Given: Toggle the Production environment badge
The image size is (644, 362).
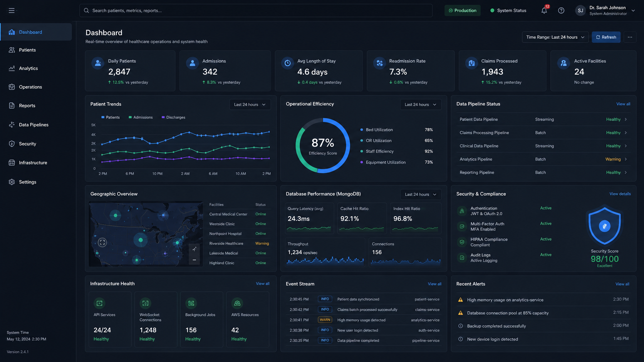Looking at the screenshot, I should [x=462, y=10].
